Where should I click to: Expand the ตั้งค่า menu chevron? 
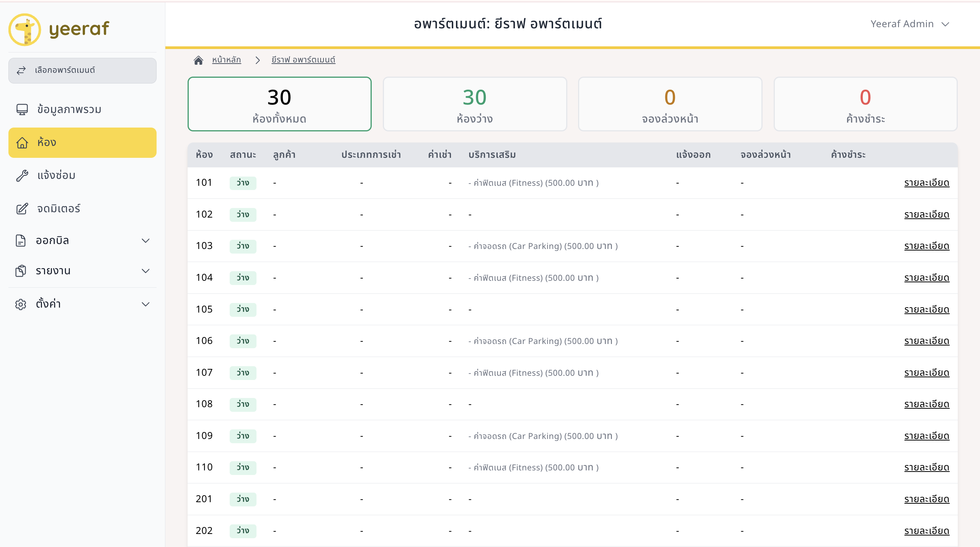[x=145, y=304]
